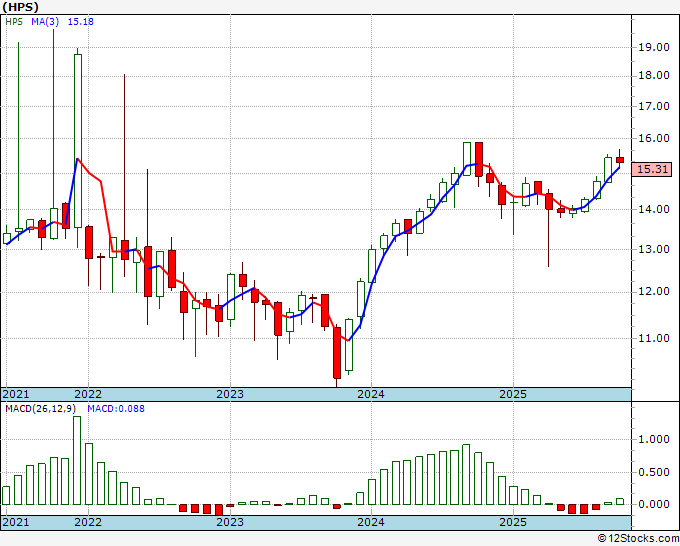The height and width of the screenshot is (546, 680).
Task: Click the 16.00 price axis label
Action: 654,138
